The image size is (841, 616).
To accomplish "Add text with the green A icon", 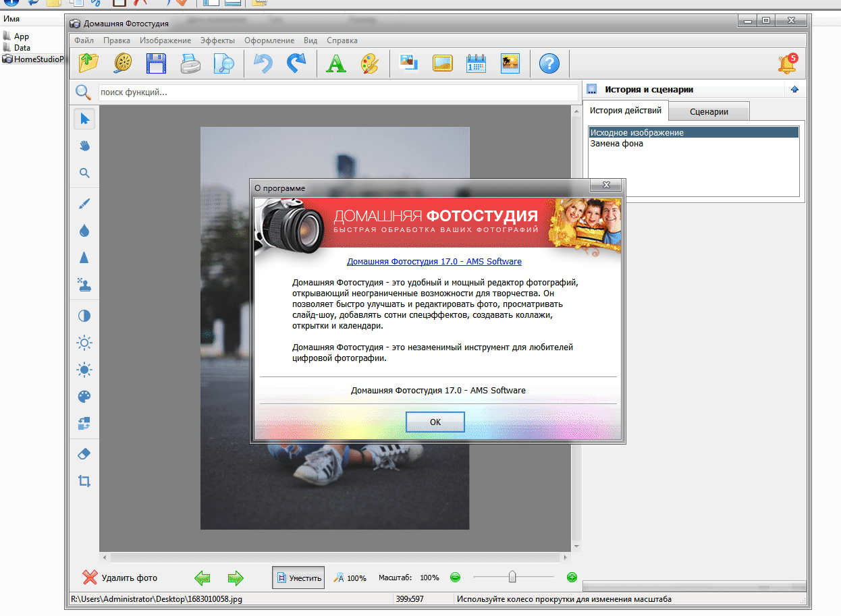I will 335,63.
